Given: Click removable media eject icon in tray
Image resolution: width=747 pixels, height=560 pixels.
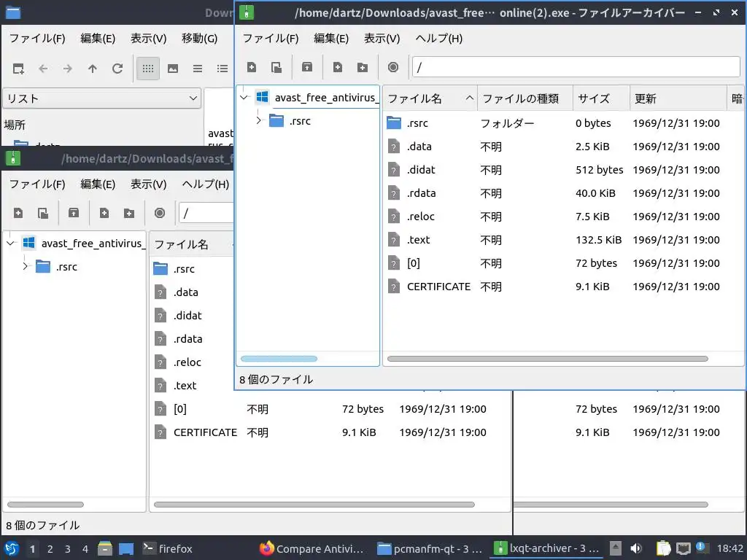Looking at the screenshot, I should click(x=616, y=548).
